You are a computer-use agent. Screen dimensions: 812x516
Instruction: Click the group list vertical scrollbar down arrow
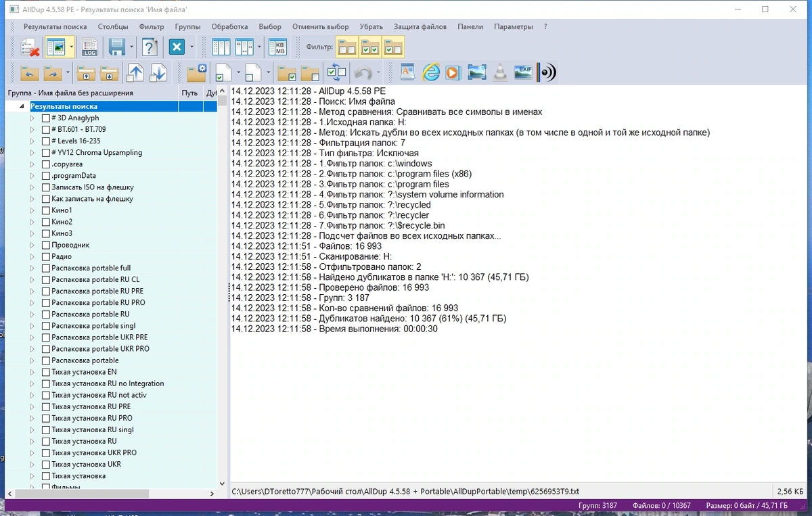click(x=222, y=484)
